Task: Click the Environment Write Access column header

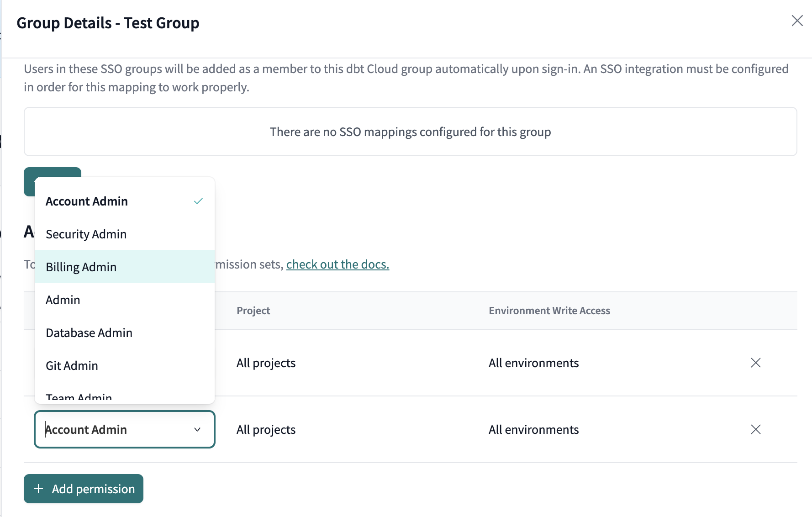Action: pos(549,311)
